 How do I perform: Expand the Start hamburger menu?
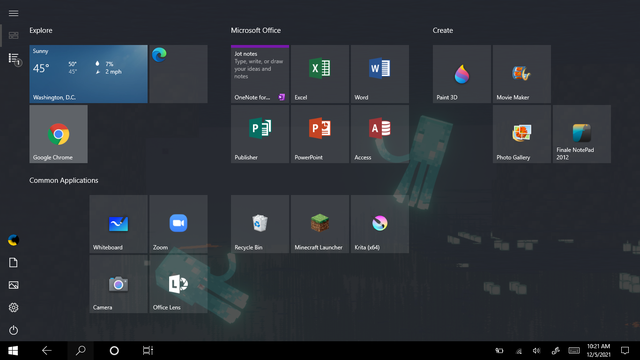click(x=13, y=13)
